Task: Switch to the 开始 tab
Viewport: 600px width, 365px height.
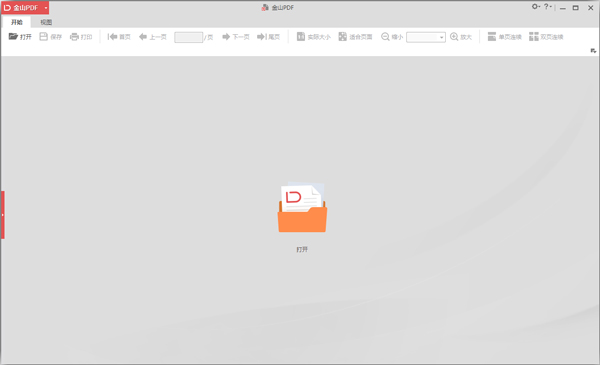Action: pyautogui.click(x=16, y=22)
